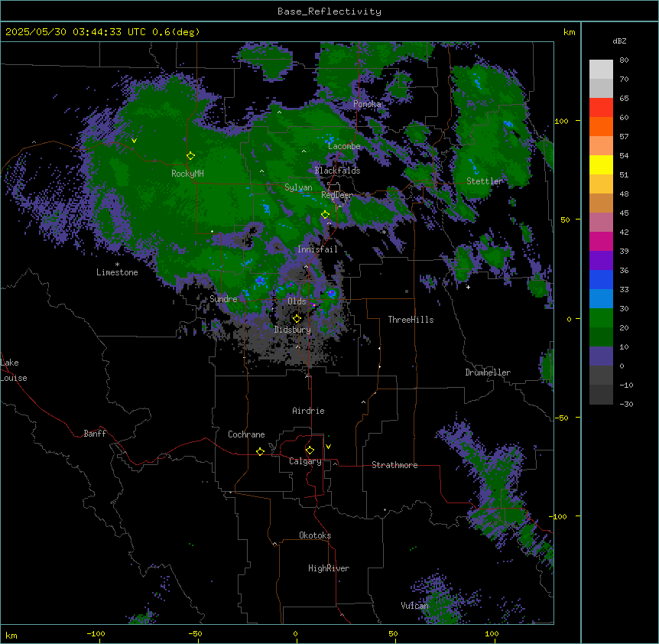Click the Lacombe city label

(344, 146)
